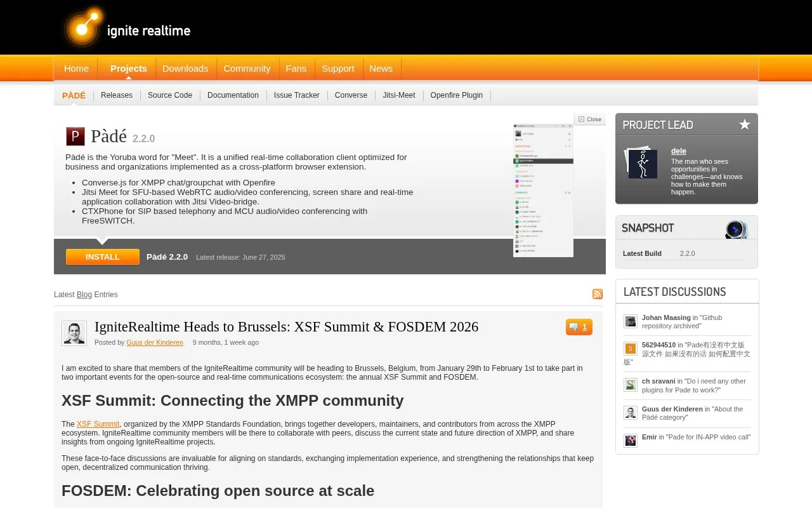Image resolution: width=812 pixels, height=508 pixels.
Task: Close the Pàdé screenshot preview
Action: (x=590, y=119)
